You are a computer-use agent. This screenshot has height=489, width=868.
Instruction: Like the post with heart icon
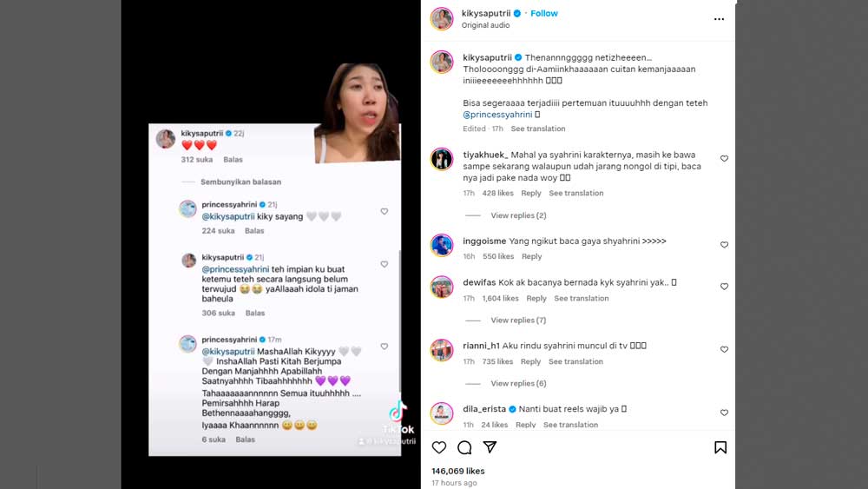point(439,447)
